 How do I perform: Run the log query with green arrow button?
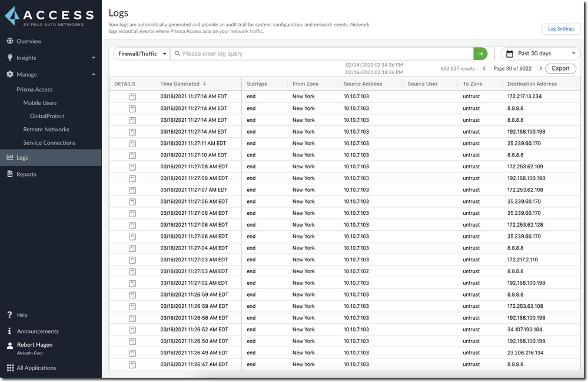click(x=480, y=54)
